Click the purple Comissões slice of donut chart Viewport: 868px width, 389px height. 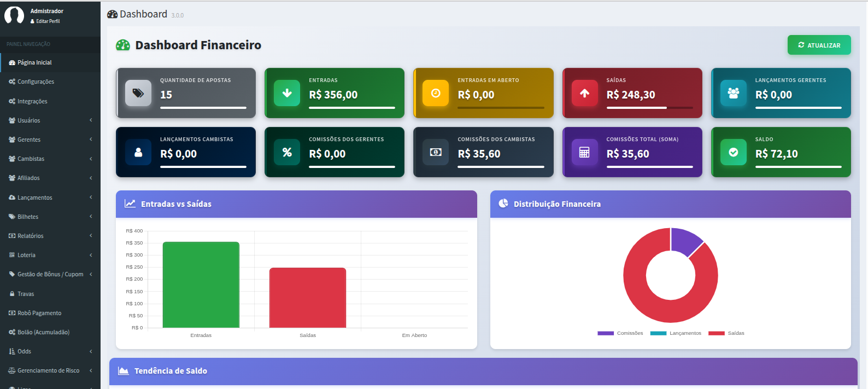pos(685,240)
